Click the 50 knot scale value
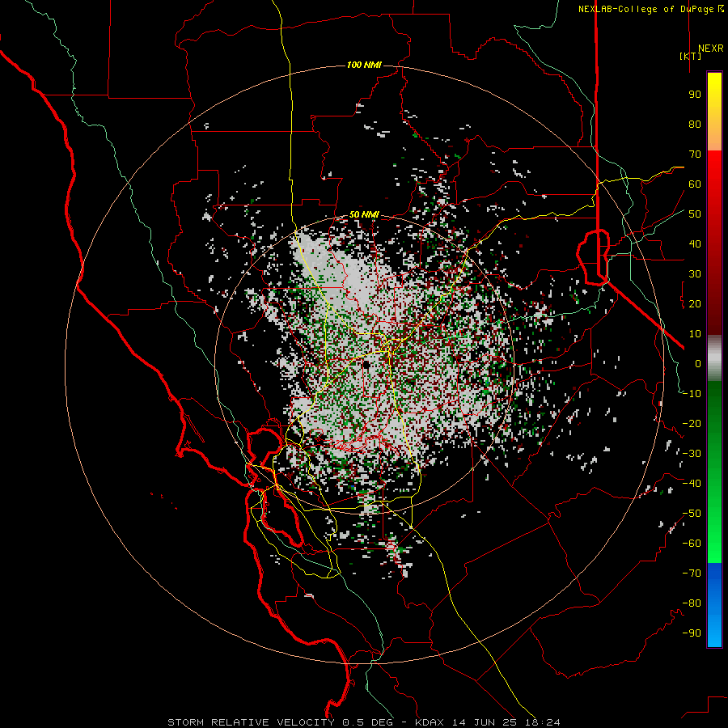Viewport: 728px width, 728px height. (695, 214)
